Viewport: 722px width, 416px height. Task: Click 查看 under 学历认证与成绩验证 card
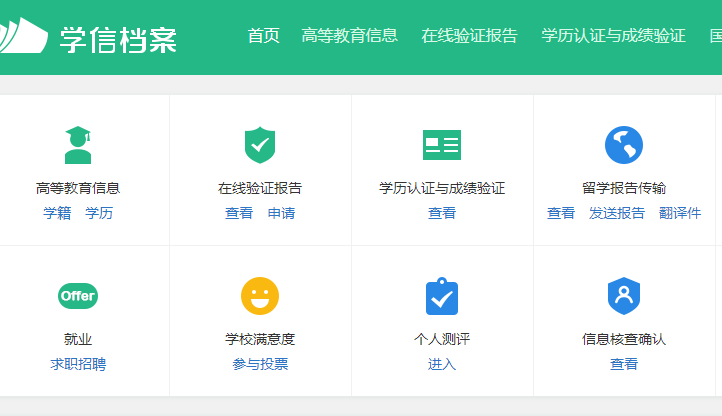click(x=442, y=213)
